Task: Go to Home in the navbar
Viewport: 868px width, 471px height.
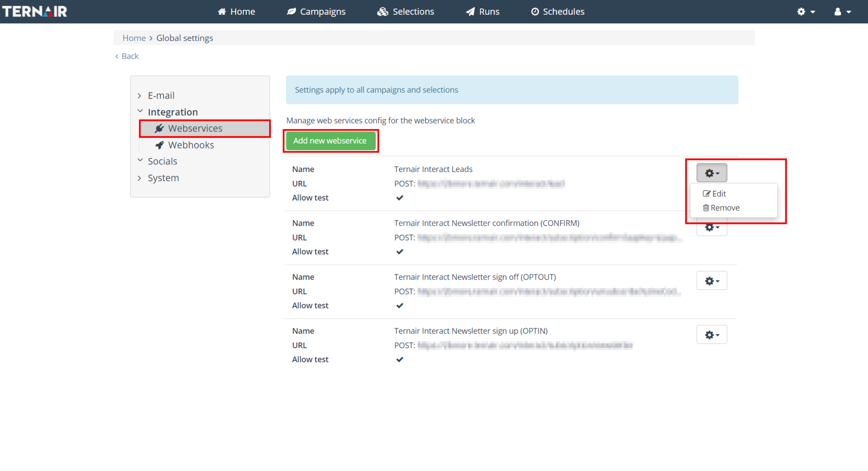Action: pyautogui.click(x=236, y=12)
